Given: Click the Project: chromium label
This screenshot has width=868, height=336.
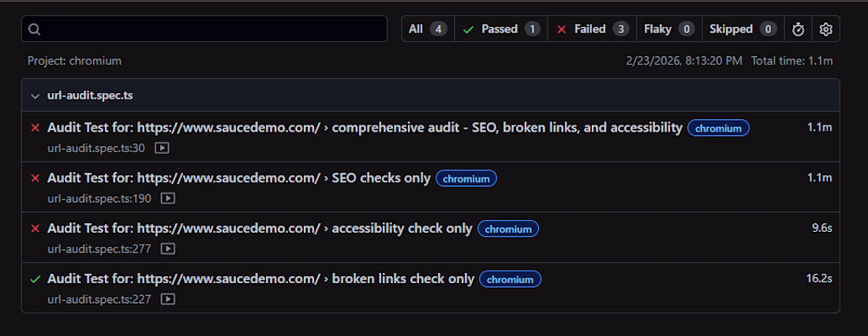Looking at the screenshot, I should tap(74, 61).
